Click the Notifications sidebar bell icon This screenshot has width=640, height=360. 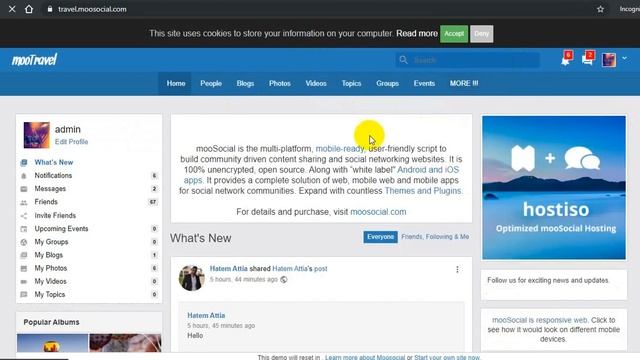coord(24,176)
